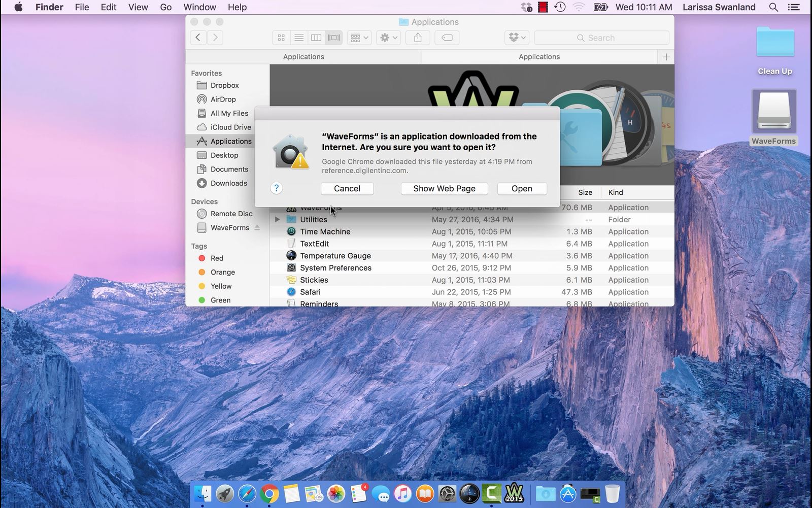Open the View menu
812x508 pixels.
click(x=138, y=7)
